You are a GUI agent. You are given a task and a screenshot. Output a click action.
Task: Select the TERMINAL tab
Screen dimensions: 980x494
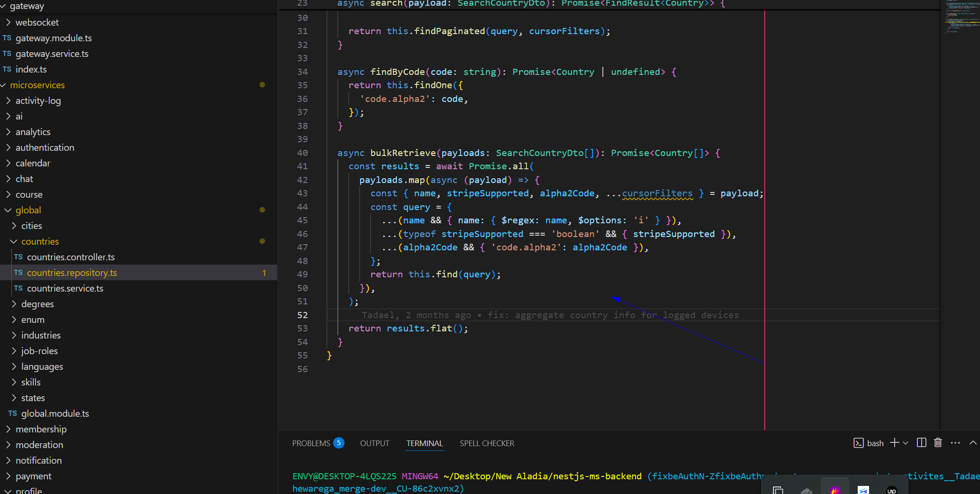[x=425, y=443]
